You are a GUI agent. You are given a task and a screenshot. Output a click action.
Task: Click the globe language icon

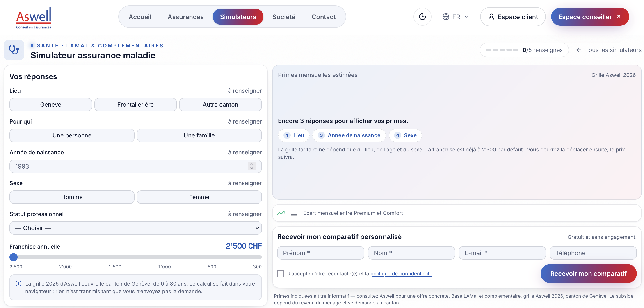[446, 17]
